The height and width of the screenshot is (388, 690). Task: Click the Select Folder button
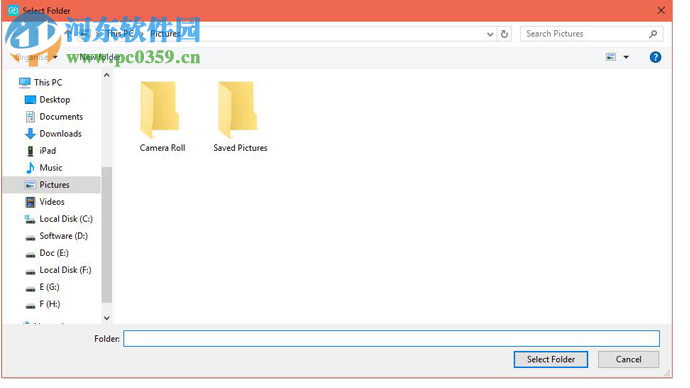point(551,359)
